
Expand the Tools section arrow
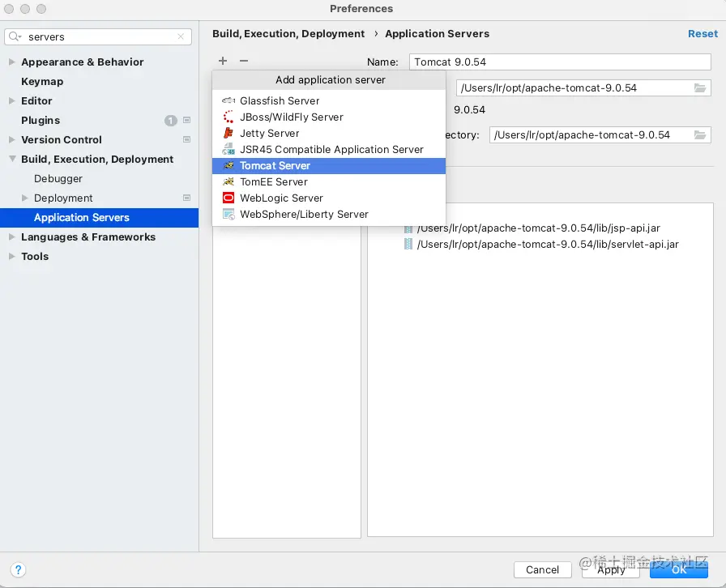tap(12, 257)
